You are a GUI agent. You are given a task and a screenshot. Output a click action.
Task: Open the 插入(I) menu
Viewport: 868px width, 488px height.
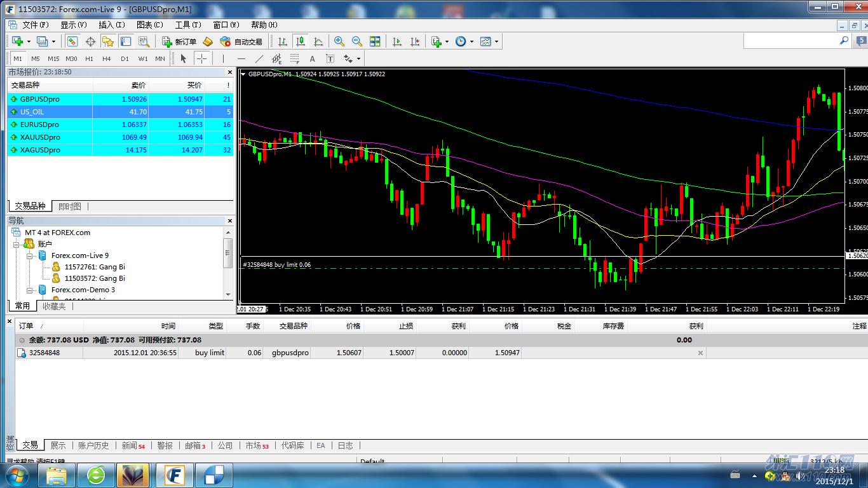tap(112, 25)
